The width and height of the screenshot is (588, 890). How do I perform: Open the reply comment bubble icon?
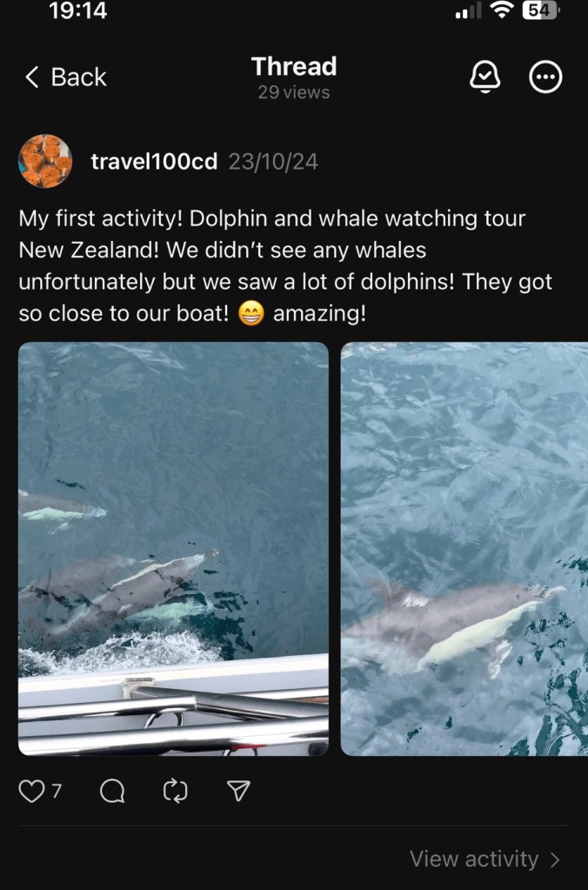(x=112, y=791)
